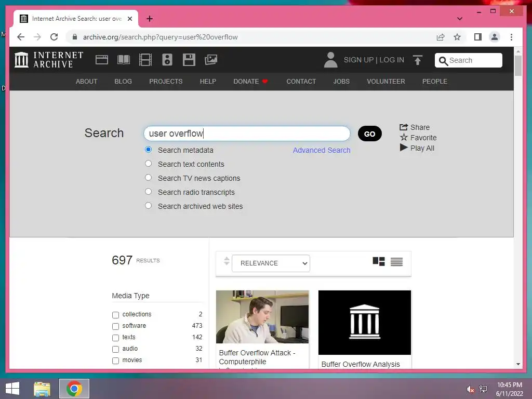Click the black GO button

[370, 134]
